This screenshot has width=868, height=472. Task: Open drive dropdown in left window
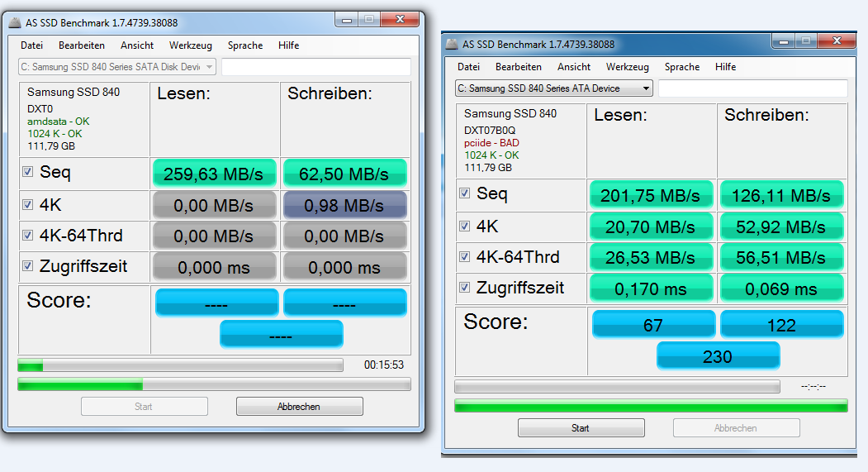pos(116,67)
